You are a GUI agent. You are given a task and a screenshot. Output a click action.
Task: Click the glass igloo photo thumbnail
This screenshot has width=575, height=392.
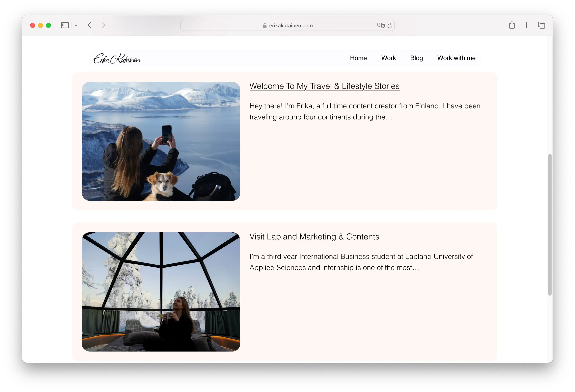tap(161, 292)
